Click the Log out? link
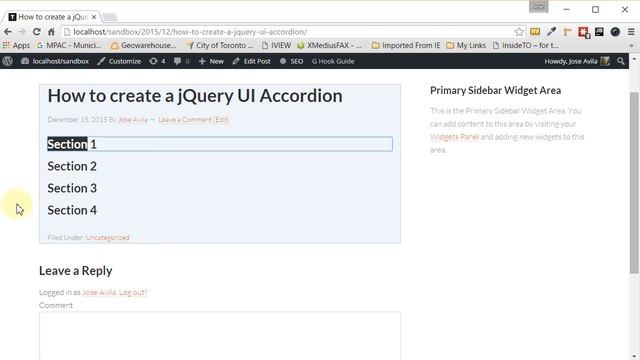The image size is (640, 360). pyautogui.click(x=133, y=292)
